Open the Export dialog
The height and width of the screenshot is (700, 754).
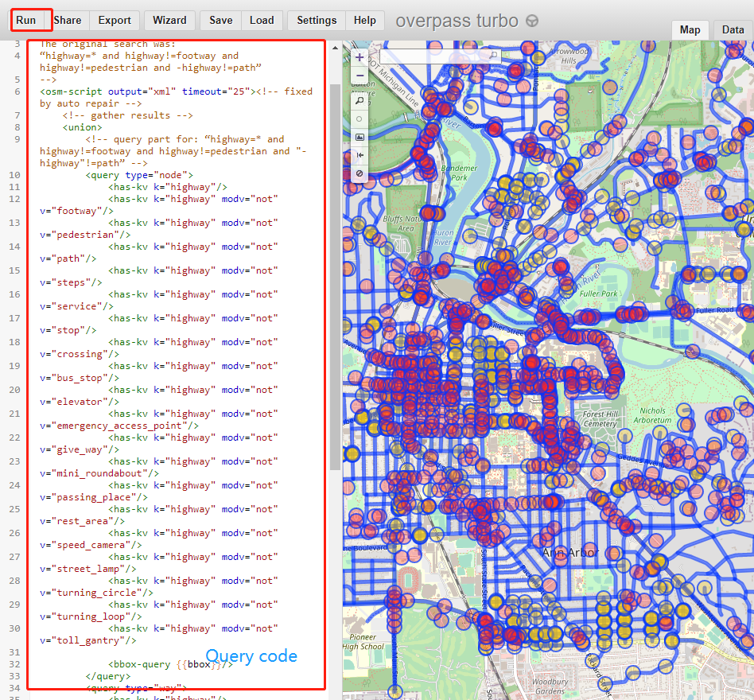pyautogui.click(x=115, y=20)
